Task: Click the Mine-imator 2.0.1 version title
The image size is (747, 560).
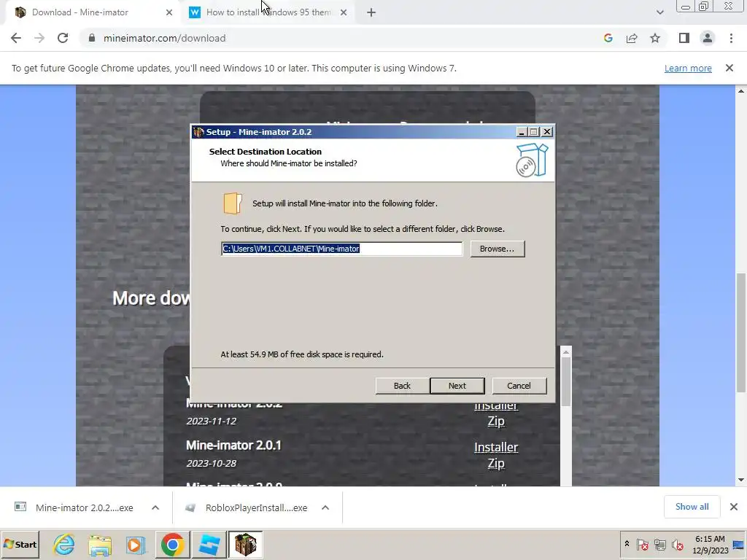Action: point(233,446)
